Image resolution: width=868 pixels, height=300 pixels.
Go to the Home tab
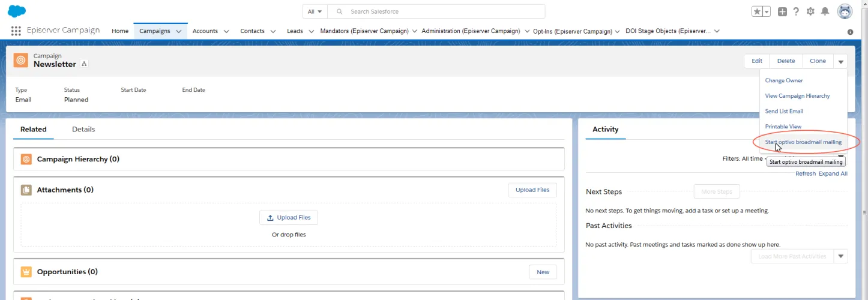pos(120,31)
